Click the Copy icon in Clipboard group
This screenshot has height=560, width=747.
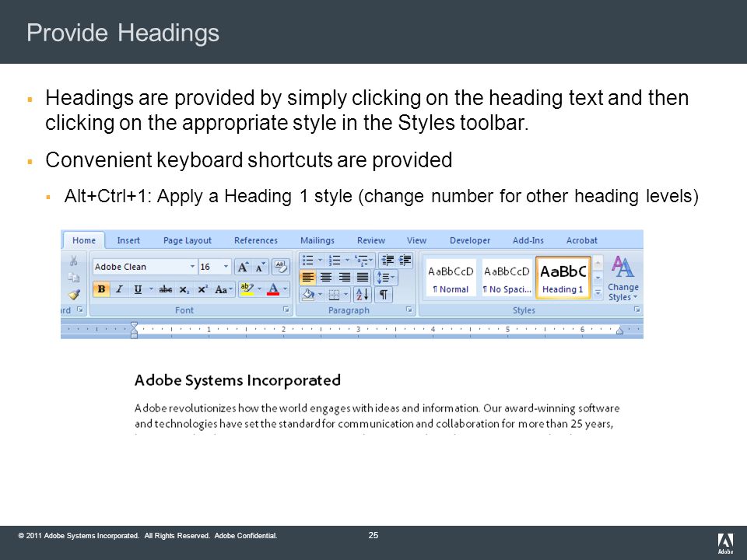[73, 278]
